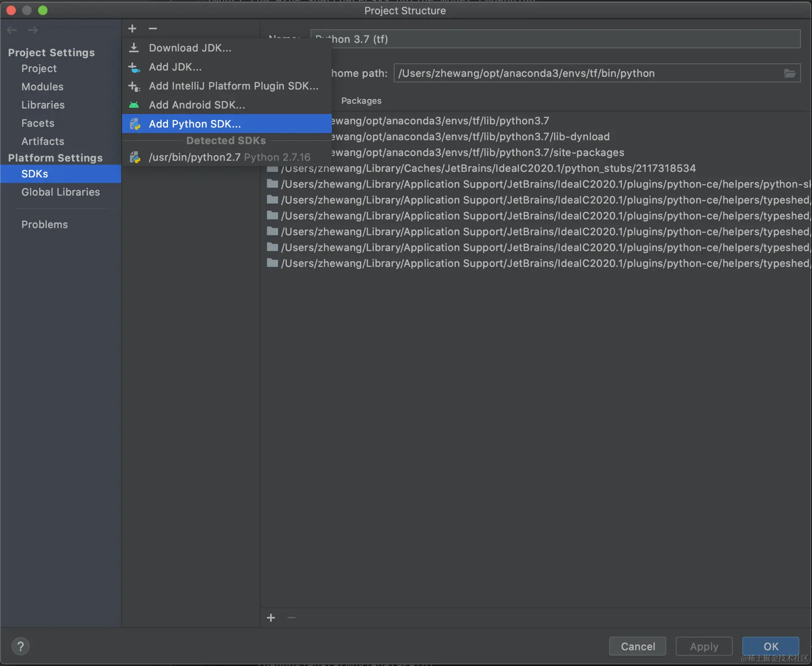The height and width of the screenshot is (666, 812).
Task: Choose Add Android SDK... option
Action: tap(197, 105)
